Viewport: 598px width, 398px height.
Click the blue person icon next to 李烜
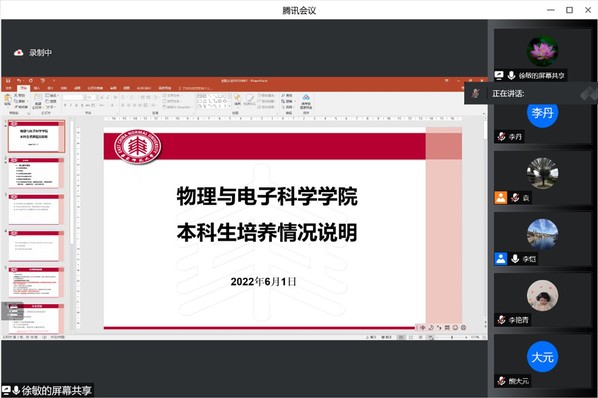pyautogui.click(x=501, y=259)
